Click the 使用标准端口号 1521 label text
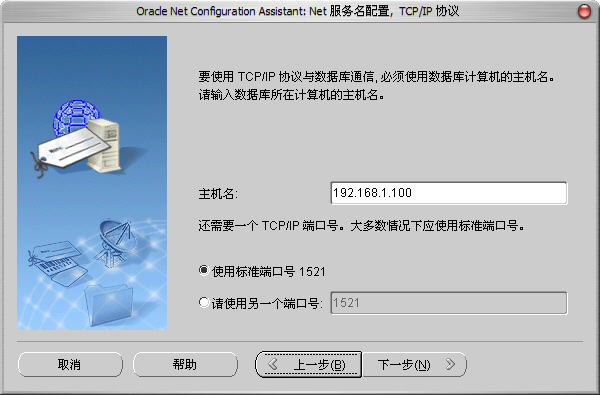This screenshot has height=395, width=600. pos(269,271)
